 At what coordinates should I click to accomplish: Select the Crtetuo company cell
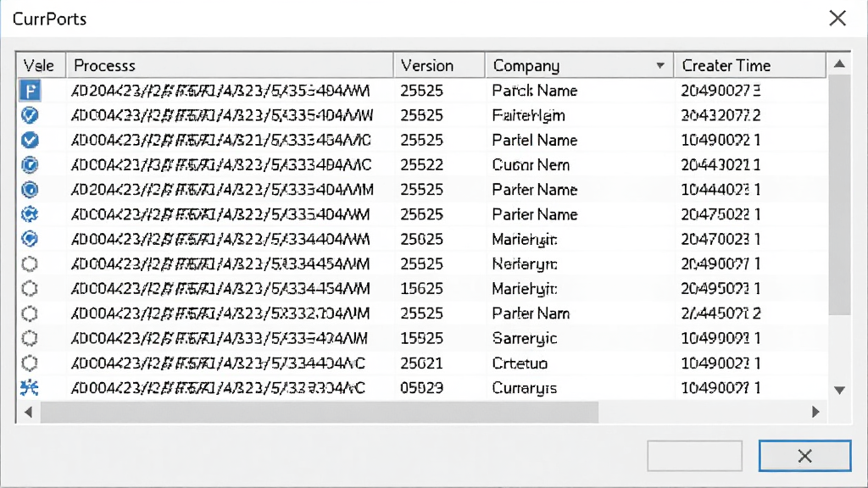click(x=520, y=363)
